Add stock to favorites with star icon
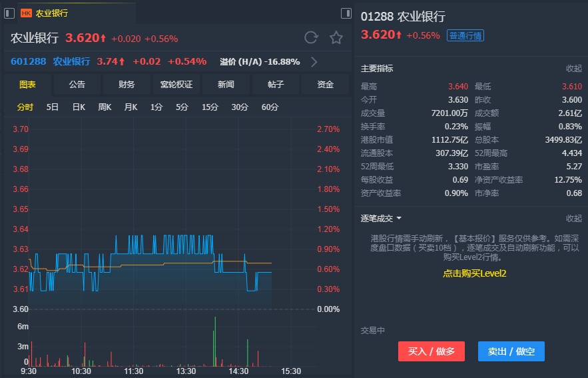Viewport: 588px width, 378px height. (x=336, y=37)
